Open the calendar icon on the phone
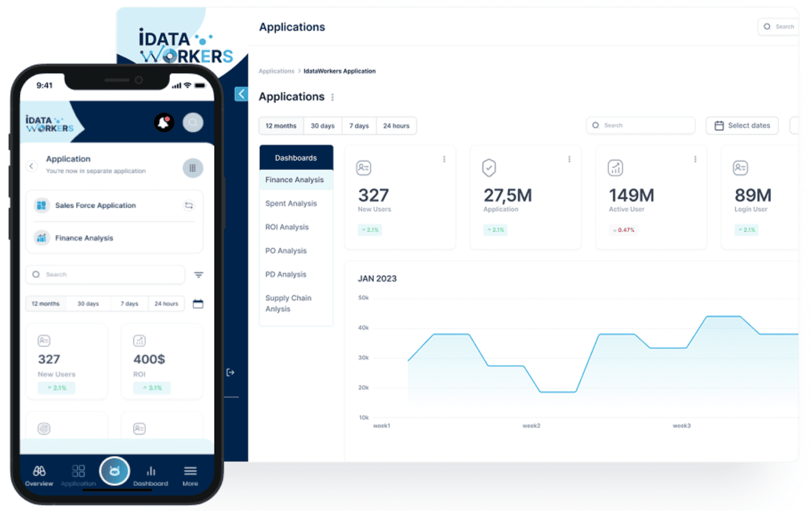The height and width of the screenshot is (511, 812). pos(198,304)
